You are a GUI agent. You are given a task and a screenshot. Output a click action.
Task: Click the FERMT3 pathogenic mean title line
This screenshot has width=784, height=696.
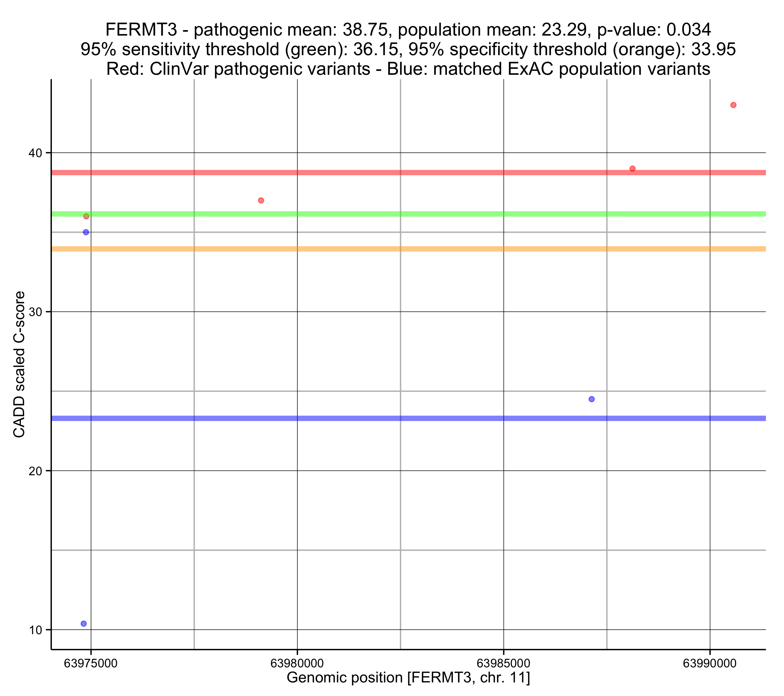[408, 30]
